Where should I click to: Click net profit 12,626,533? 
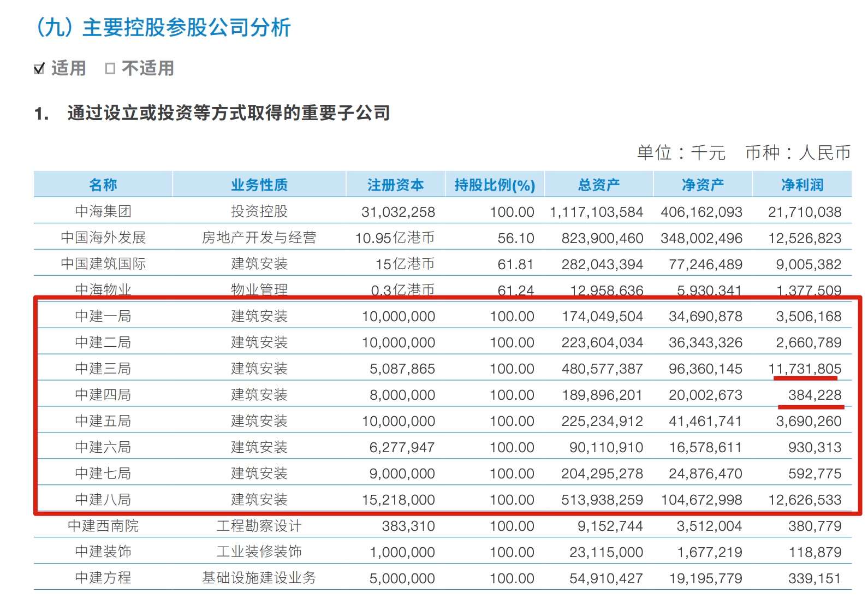pyautogui.click(x=805, y=500)
